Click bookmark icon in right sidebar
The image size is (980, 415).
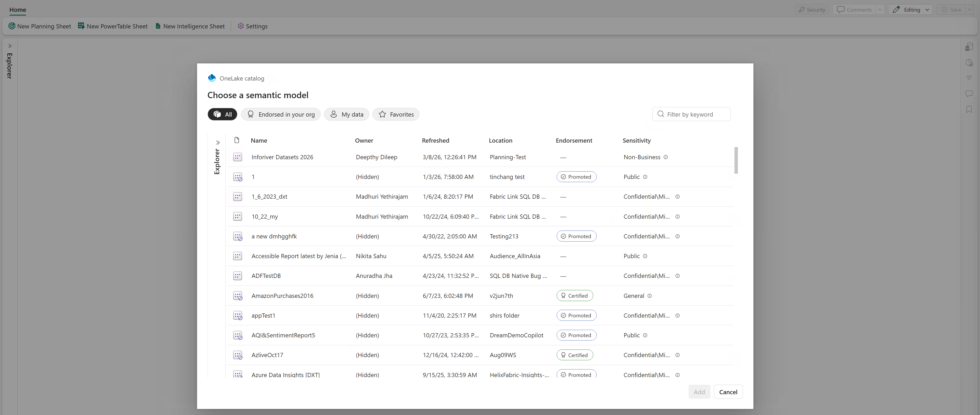coord(969,109)
